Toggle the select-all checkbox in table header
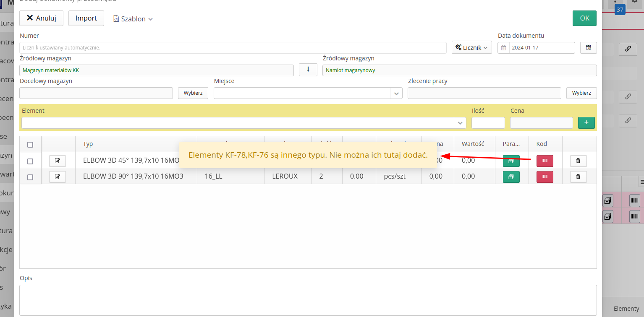644x317 pixels. coord(30,145)
